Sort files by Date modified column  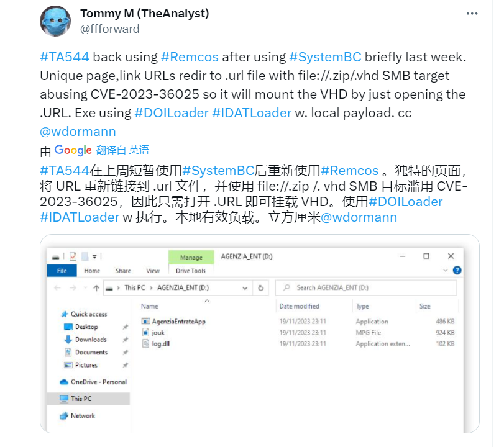[300, 306]
